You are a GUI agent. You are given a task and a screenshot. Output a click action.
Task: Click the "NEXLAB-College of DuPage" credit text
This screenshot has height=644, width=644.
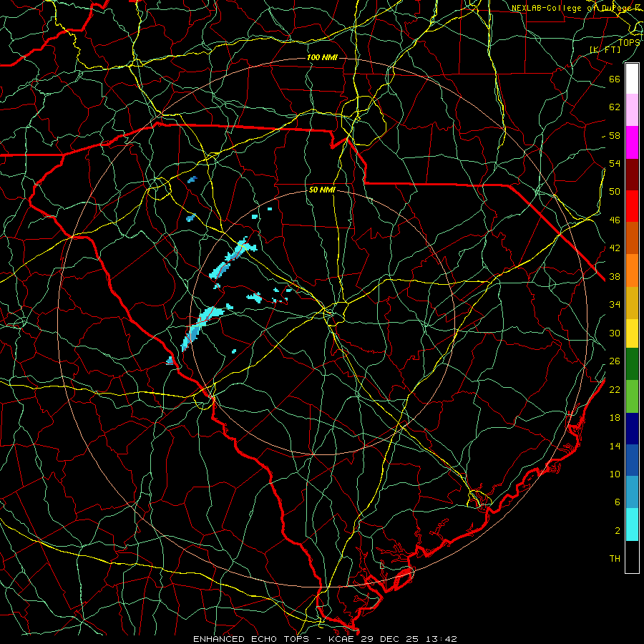pyautogui.click(x=572, y=8)
